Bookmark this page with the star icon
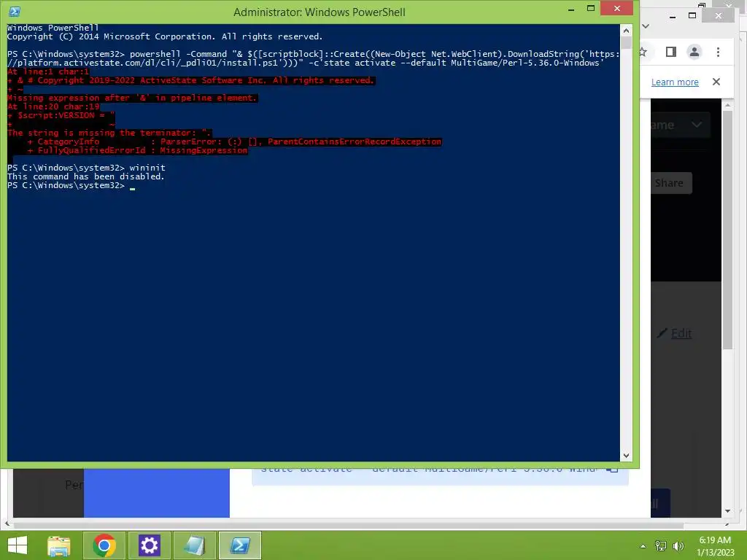 click(x=643, y=52)
